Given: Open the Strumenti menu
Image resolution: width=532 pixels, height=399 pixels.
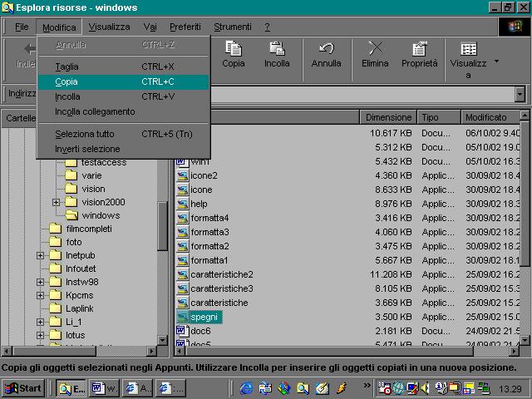Looking at the screenshot, I should [x=233, y=27].
